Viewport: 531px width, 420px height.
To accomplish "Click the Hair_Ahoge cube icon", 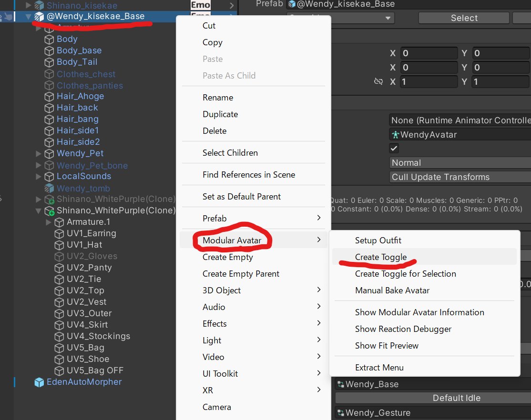I will coord(49,97).
